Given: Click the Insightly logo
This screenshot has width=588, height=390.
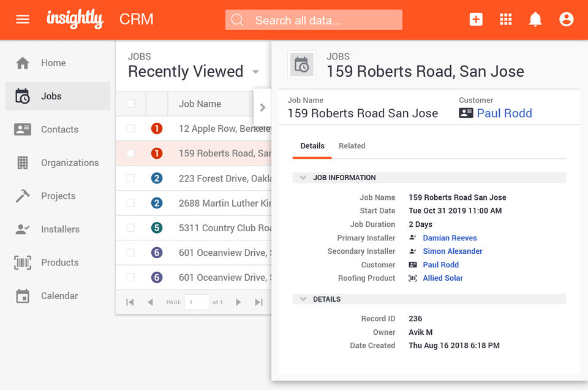Looking at the screenshot, I should (75, 19).
